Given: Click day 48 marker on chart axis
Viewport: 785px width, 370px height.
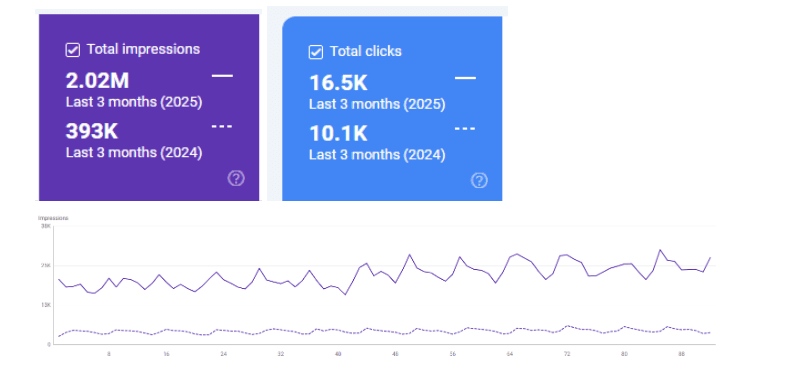Looking at the screenshot, I should (396, 354).
